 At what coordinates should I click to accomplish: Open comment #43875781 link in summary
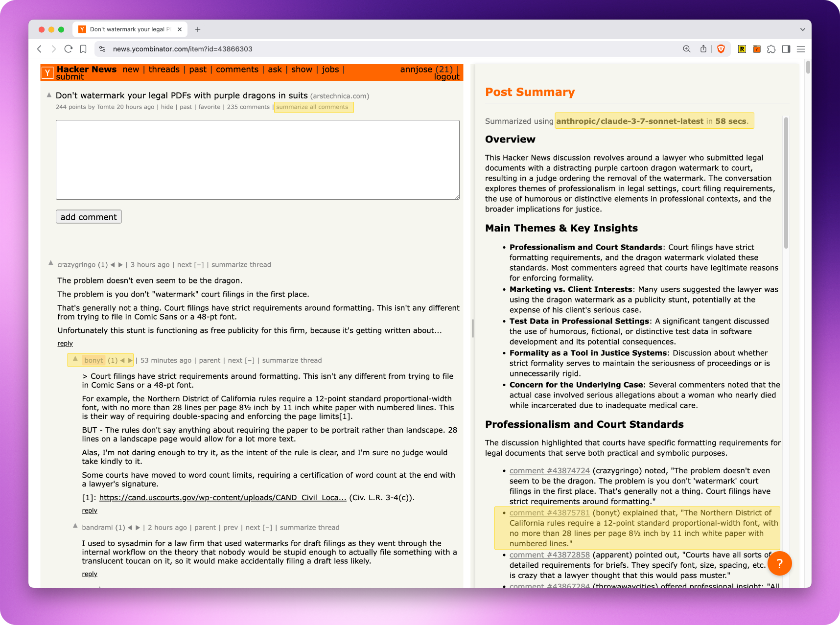point(549,513)
